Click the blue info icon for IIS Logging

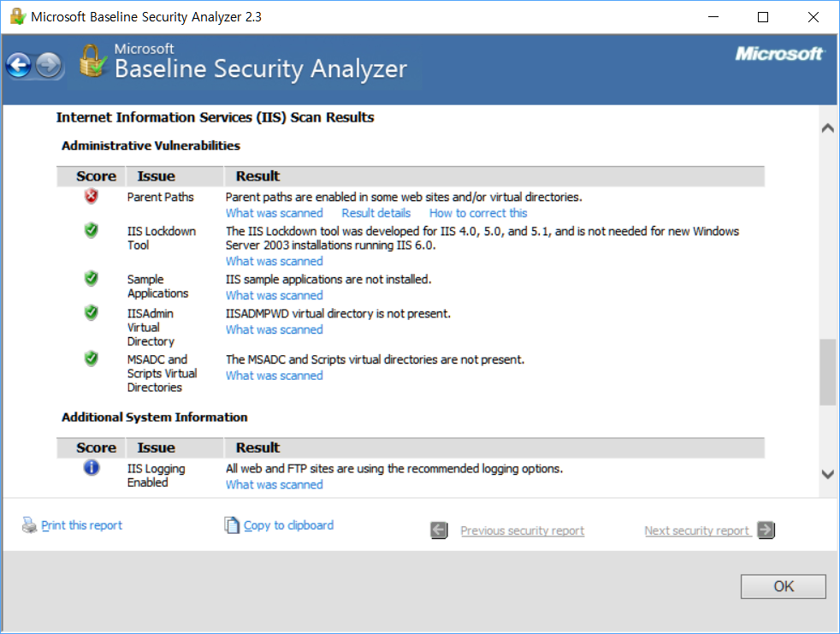pos(91,467)
